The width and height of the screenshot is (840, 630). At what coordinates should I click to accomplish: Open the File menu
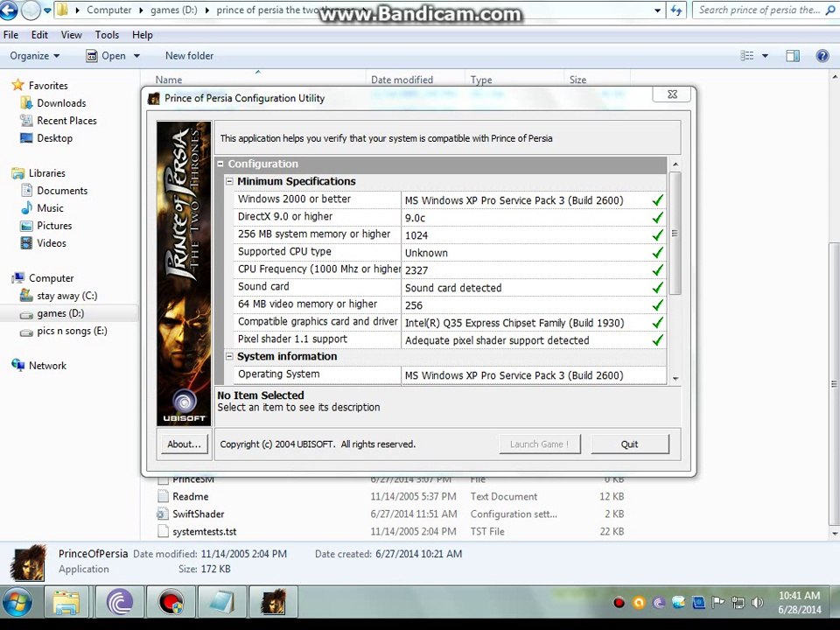[10, 35]
